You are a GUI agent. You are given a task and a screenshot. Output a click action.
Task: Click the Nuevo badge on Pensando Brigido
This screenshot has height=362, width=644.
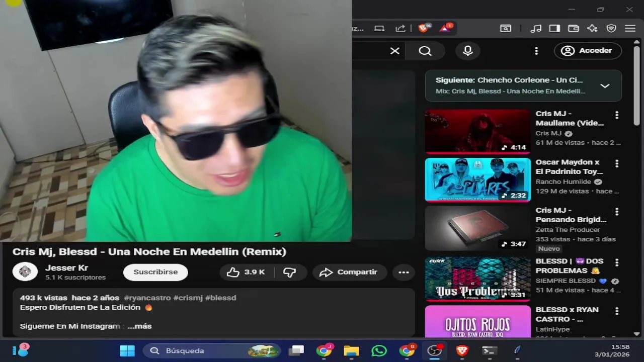click(549, 248)
